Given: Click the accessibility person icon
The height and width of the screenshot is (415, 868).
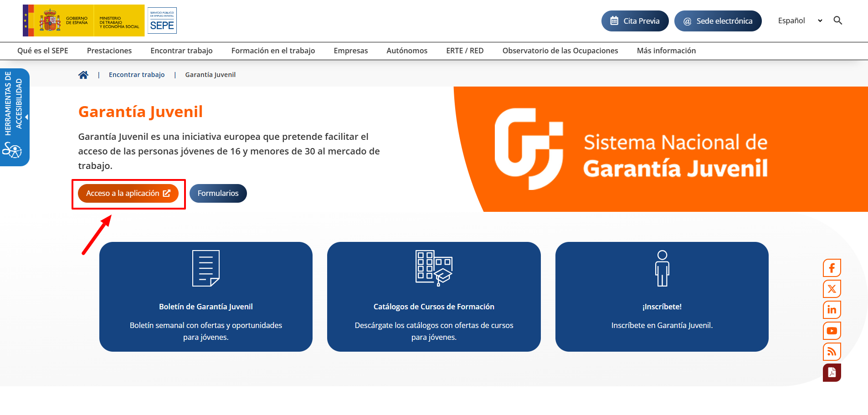Looking at the screenshot, I should coord(12,150).
